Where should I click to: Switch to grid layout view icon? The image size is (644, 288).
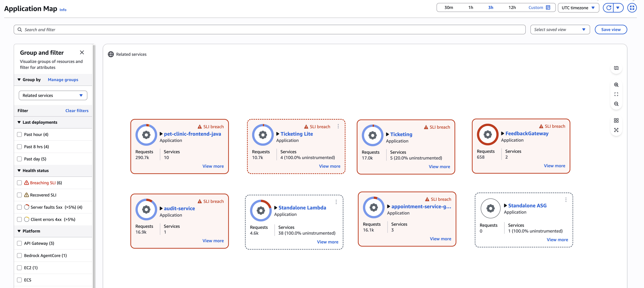(616, 120)
